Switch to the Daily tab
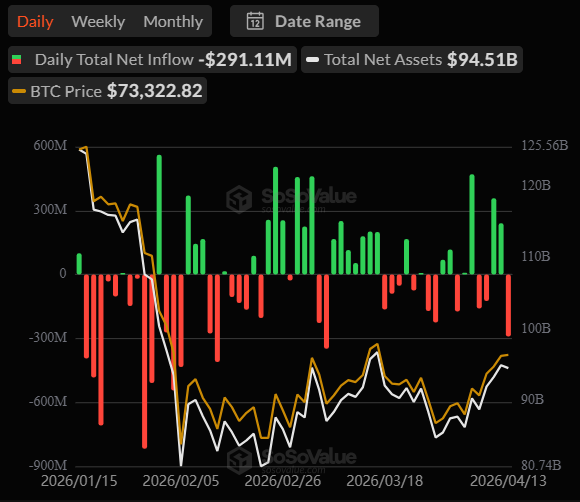The width and height of the screenshot is (580, 502). pyautogui.click(x=35, y=21)
